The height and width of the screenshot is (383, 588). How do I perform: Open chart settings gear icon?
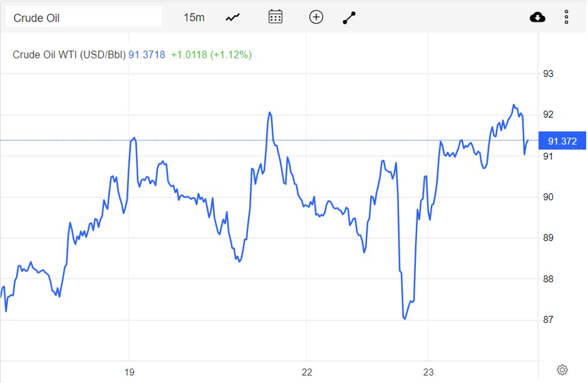click(562, 369)
